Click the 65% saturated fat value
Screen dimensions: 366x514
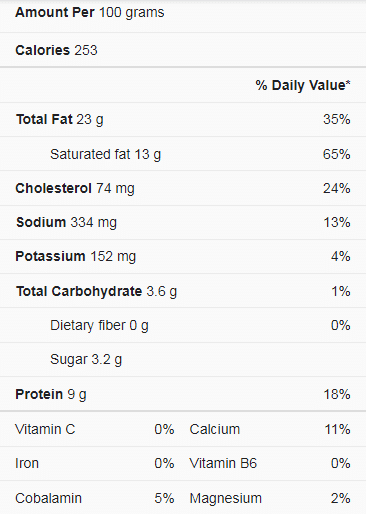pyautogui.click(x=336, y=154)
